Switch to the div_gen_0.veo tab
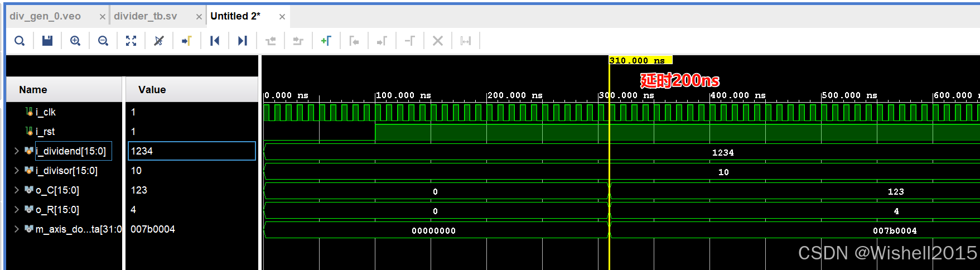This screenshot has height=270, width=980. click(x=45, y=16)
